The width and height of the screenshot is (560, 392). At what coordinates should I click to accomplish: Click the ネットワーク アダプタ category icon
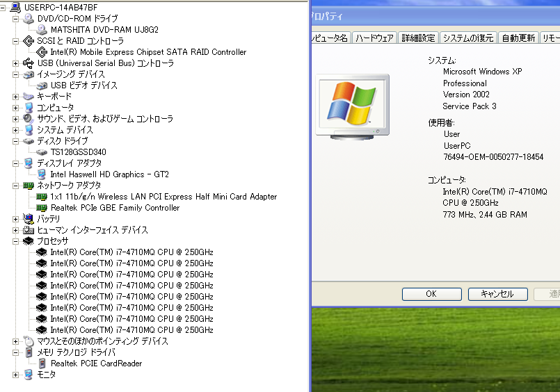point(29,186)
